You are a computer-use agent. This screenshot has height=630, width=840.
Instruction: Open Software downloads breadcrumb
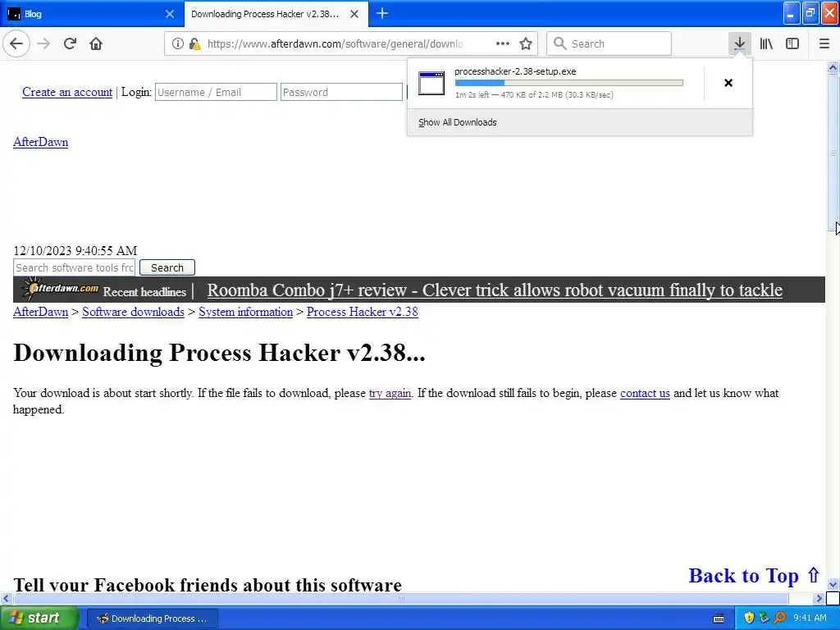(x=133, y=312)
